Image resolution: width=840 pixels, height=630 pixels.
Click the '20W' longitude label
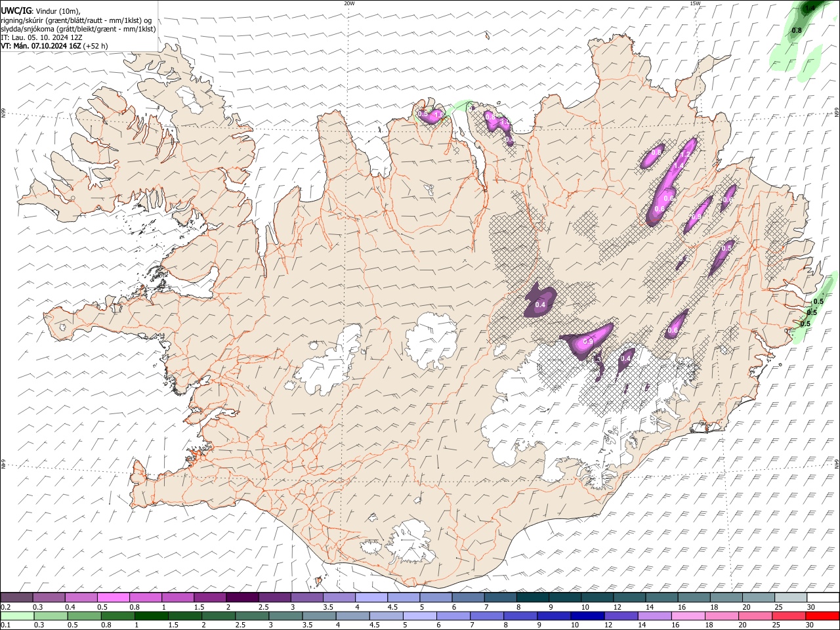pos(349,3)
